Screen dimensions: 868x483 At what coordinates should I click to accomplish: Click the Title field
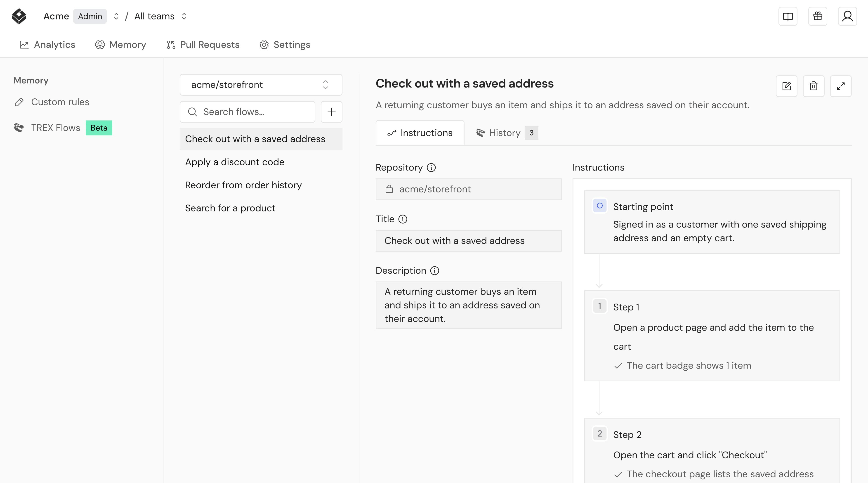pos(468,241)
